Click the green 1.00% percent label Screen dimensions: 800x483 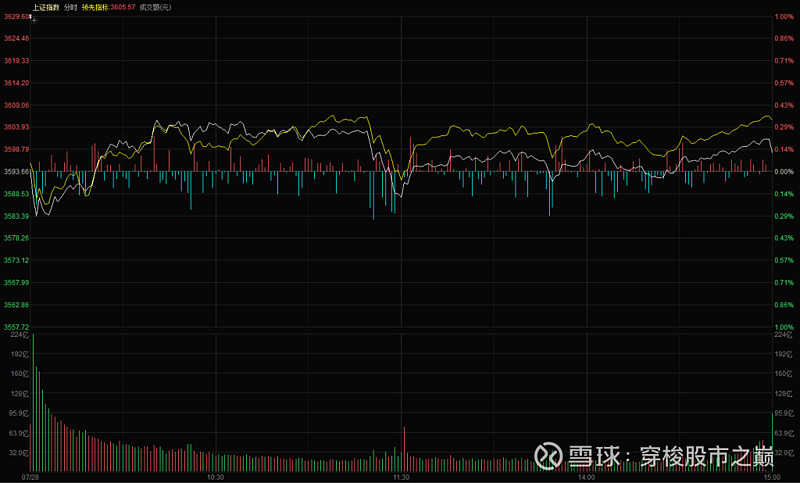(x=784, y=327)
